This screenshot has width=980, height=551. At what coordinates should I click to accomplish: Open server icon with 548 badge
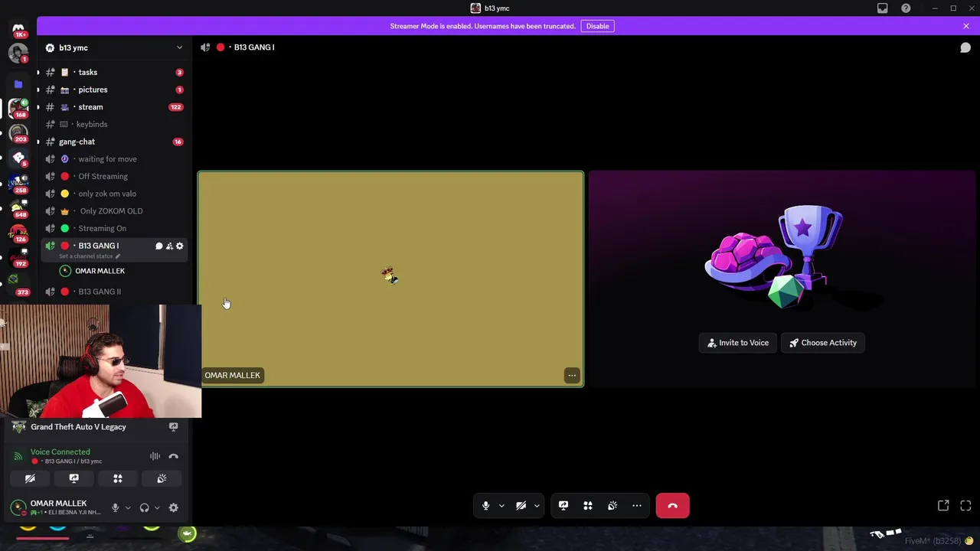[x=18, y=207]
